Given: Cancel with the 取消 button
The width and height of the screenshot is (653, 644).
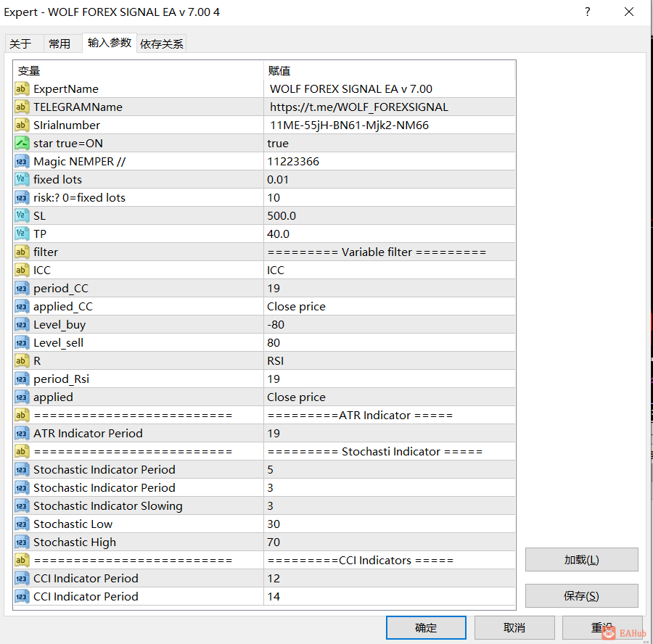Looking at the screenshot, I should coord(514,627).
